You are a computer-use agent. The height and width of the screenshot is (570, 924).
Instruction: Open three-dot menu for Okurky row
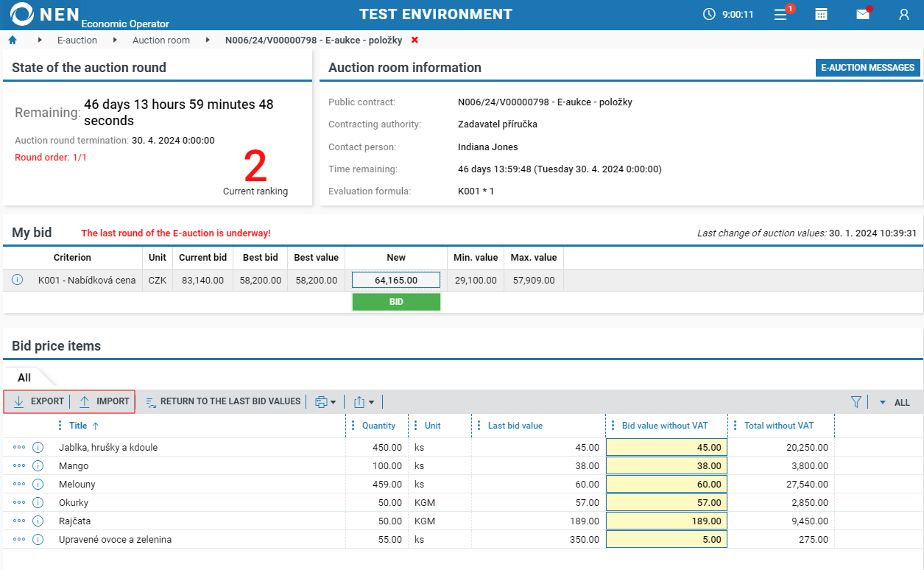pyautogui.click(x=19, y=503)
